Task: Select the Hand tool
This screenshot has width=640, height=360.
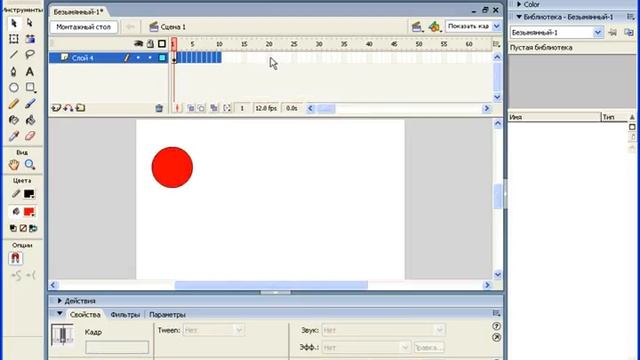Action: pos(13,164)
